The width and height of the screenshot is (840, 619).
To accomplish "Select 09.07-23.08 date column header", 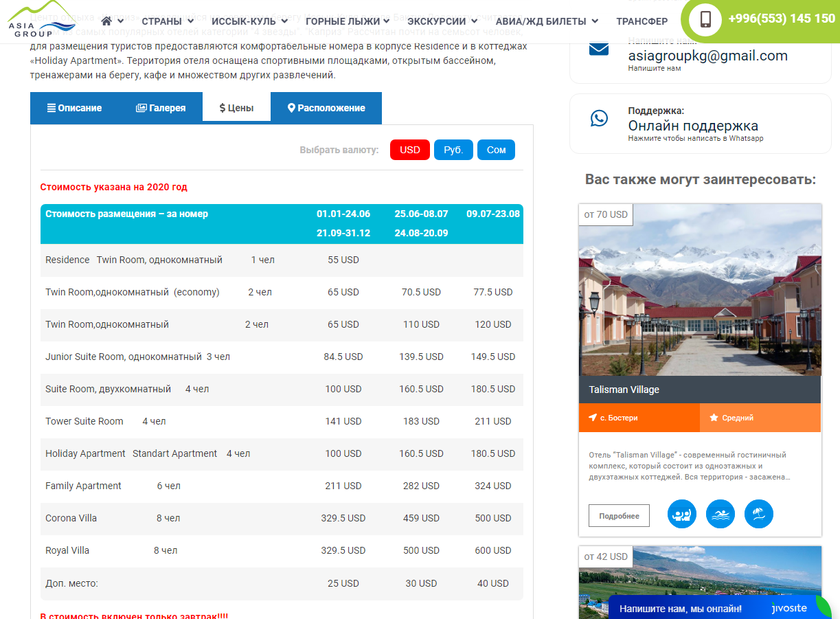I will pos(493,214).
